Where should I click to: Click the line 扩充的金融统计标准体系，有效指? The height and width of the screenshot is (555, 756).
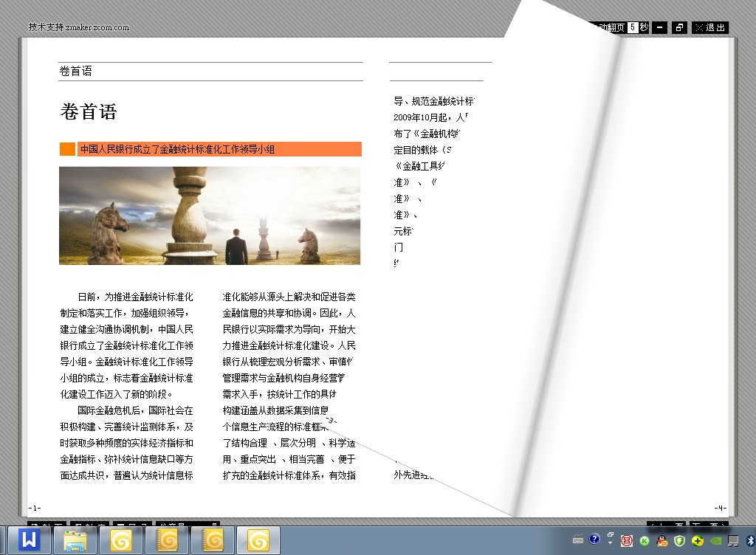coord(289,475)
